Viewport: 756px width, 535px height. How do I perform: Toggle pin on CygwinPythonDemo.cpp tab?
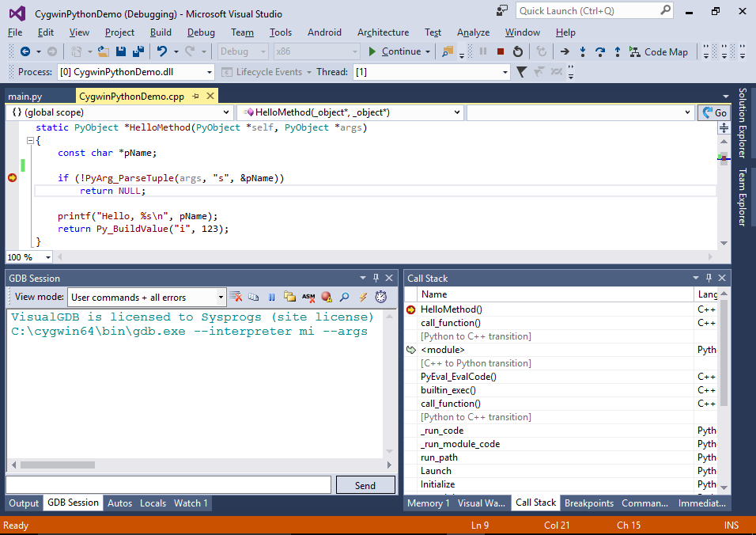pos(195,97)
